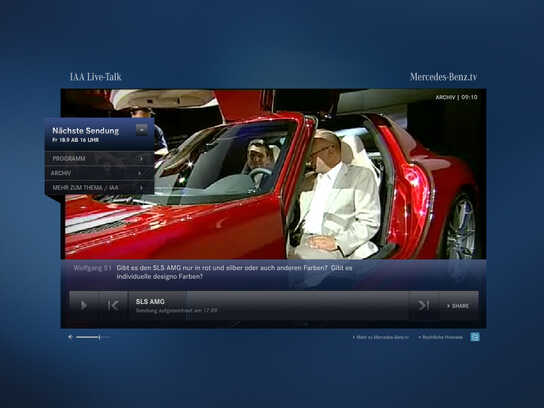Click the Mercedes-Benz.tv logo
Screen dimensions: 544x408
[443, 77]
